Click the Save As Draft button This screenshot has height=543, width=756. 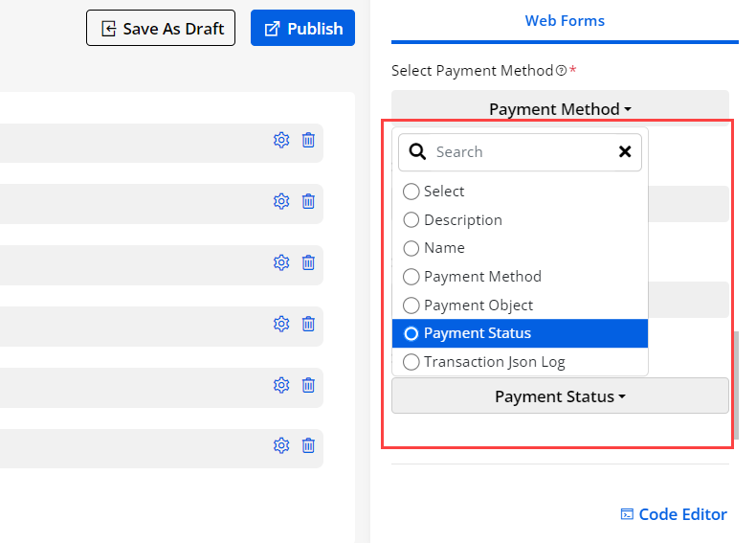coord(161,29)
